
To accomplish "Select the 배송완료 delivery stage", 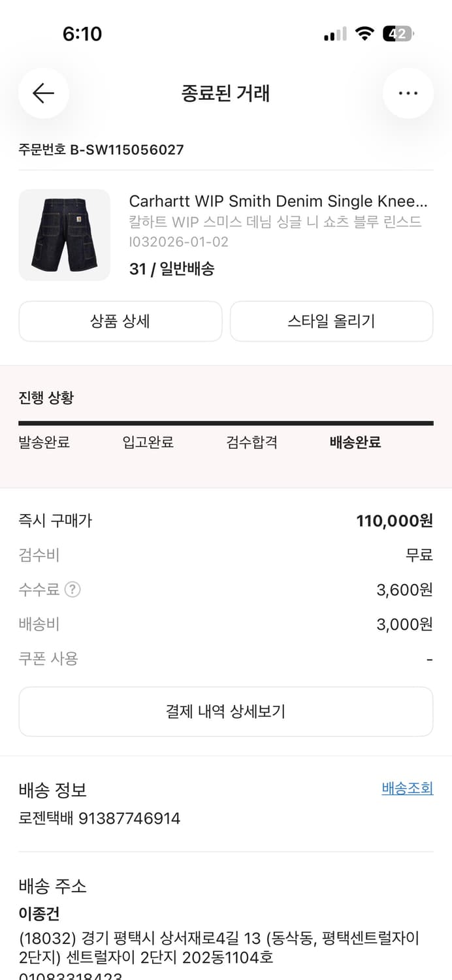I will tap(354, 442).
